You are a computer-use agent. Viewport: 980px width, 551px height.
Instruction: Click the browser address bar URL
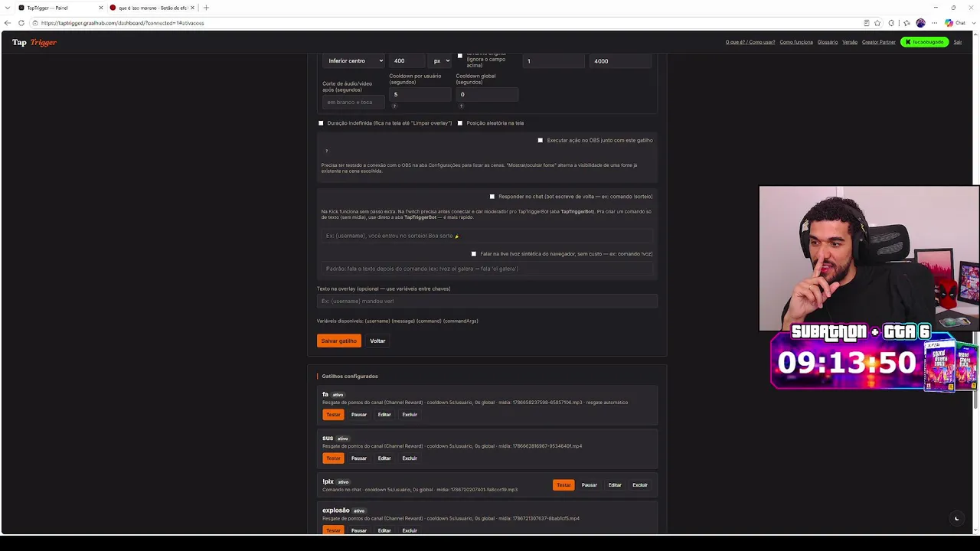122,23
